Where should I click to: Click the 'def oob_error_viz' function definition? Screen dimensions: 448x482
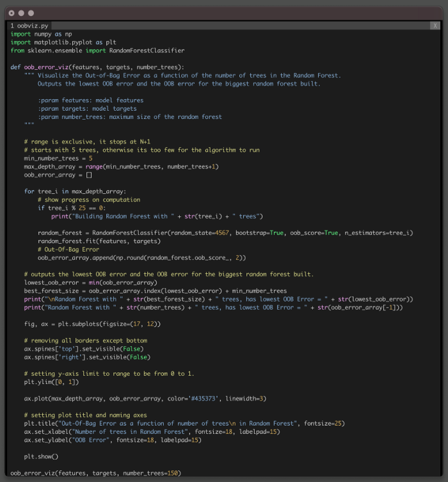97,67
